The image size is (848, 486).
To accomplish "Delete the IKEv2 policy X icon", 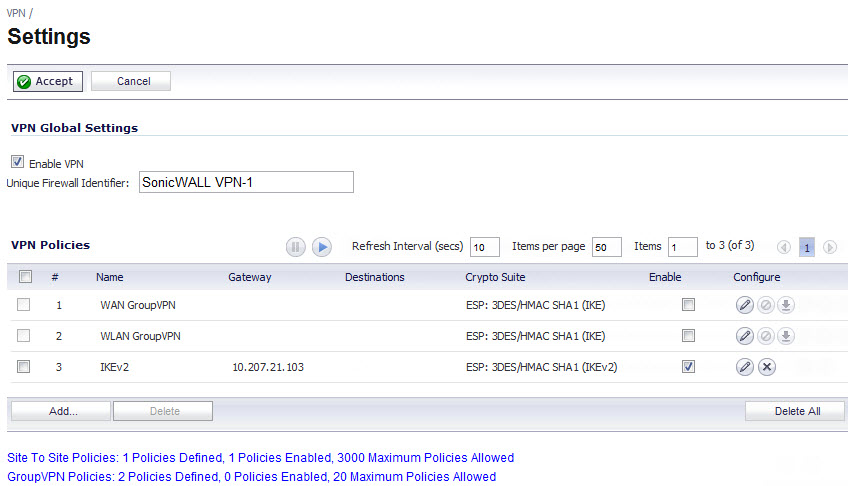I will pyautogui.click(x=767, y=367).
